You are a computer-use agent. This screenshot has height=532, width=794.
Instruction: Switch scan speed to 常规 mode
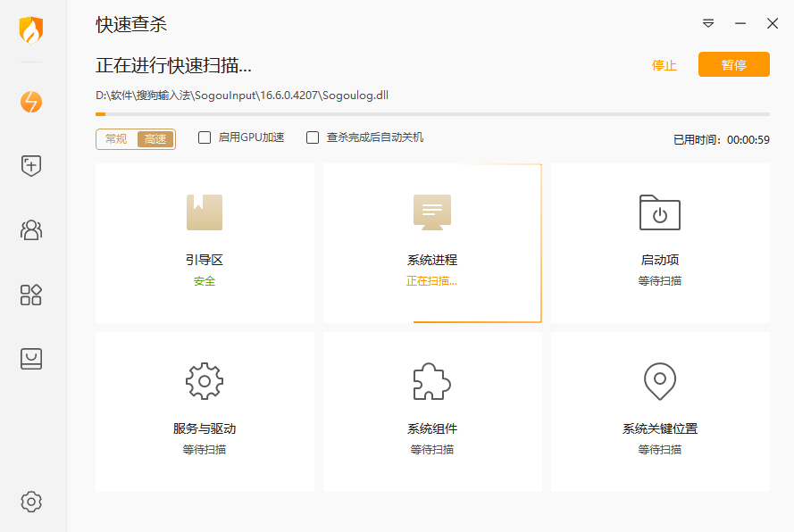[x=116, y=139]
